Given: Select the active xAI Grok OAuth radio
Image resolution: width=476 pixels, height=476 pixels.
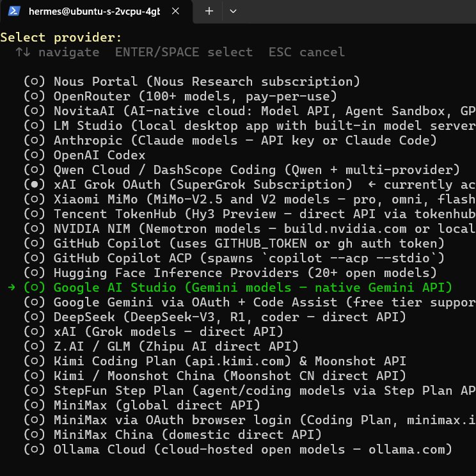Looking at the screenshot, I should click(x=35, y=184).
